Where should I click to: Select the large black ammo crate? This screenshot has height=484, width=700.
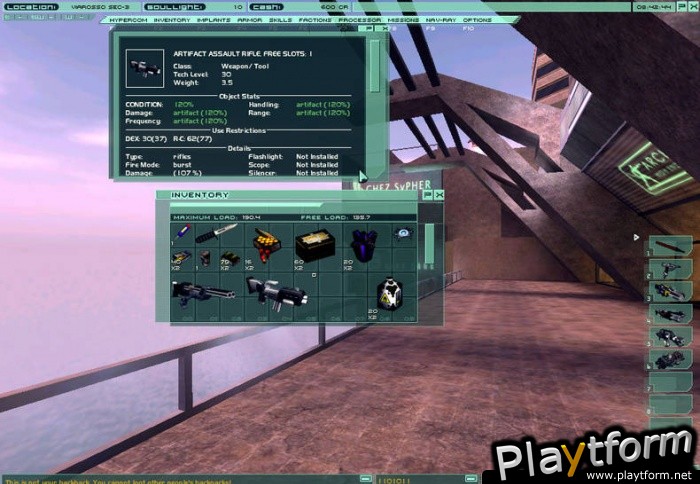[x=315, y=245]
